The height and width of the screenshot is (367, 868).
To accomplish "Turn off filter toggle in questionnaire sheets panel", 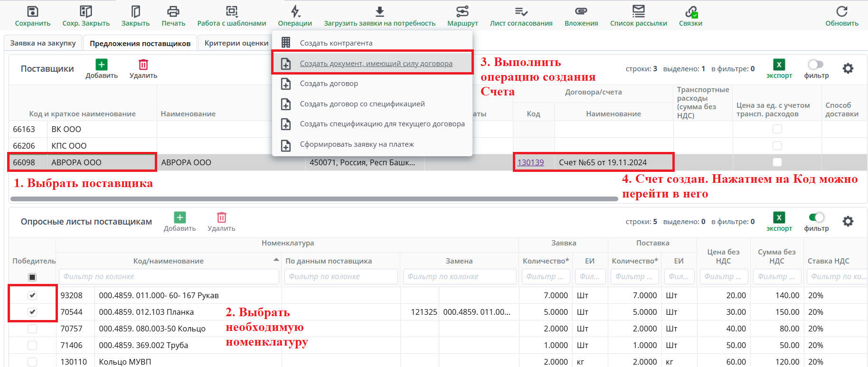I will click(816, 217).
